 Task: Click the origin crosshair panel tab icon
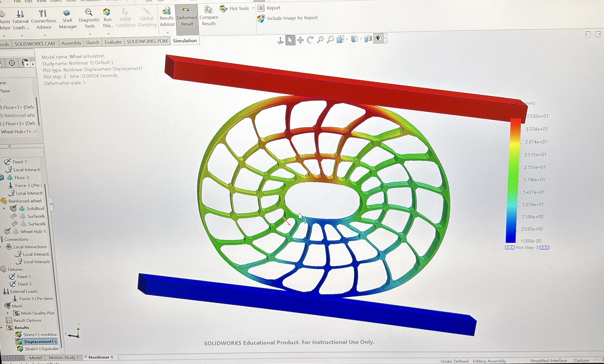12,63
